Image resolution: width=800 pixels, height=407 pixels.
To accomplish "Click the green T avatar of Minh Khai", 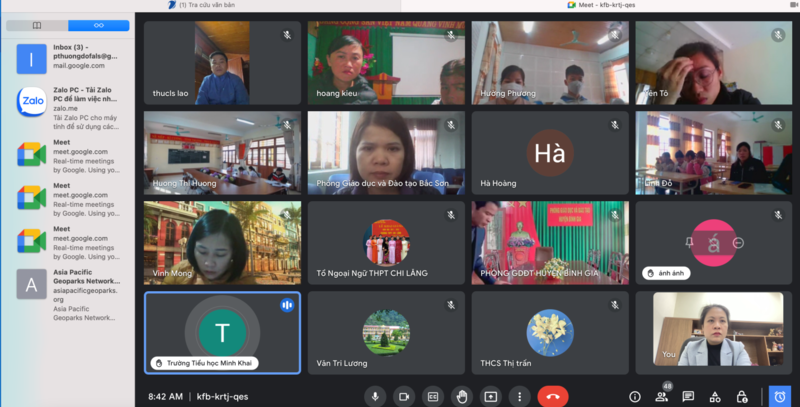I will tap(222, 333).
